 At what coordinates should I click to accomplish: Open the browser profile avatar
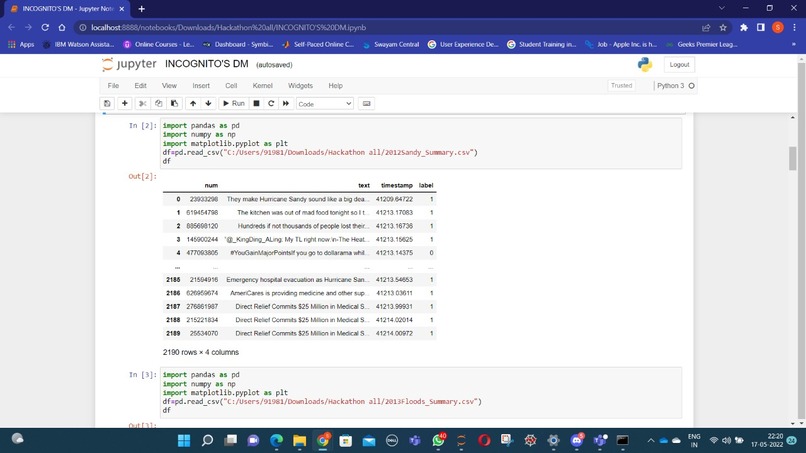778,27
